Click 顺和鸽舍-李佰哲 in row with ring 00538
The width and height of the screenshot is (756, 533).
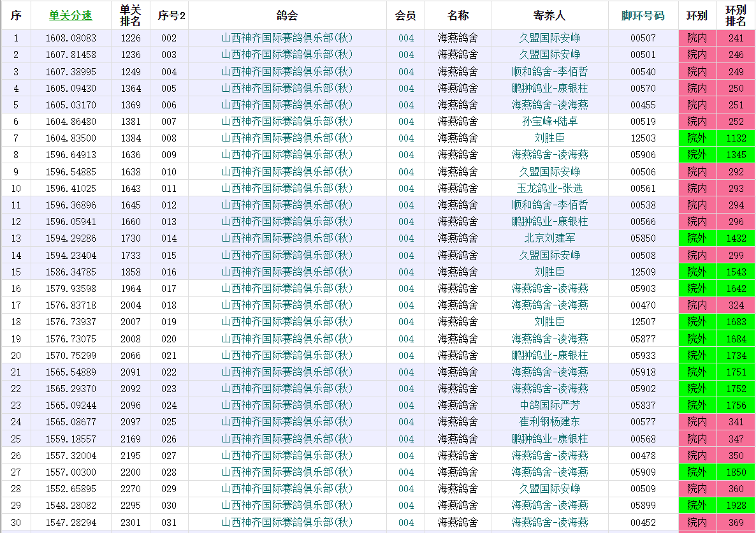pyautogui.click(x=549, y=205)
